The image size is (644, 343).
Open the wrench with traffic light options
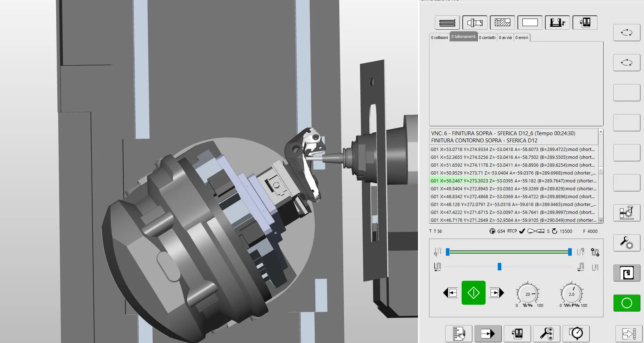(x=547, y=334)
